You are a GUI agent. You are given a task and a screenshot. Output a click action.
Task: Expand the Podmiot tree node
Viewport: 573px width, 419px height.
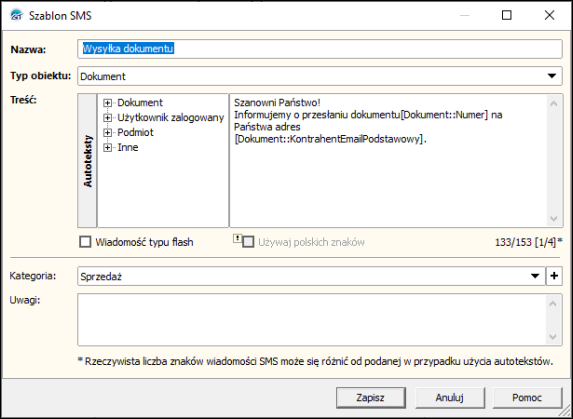(107, 133)
